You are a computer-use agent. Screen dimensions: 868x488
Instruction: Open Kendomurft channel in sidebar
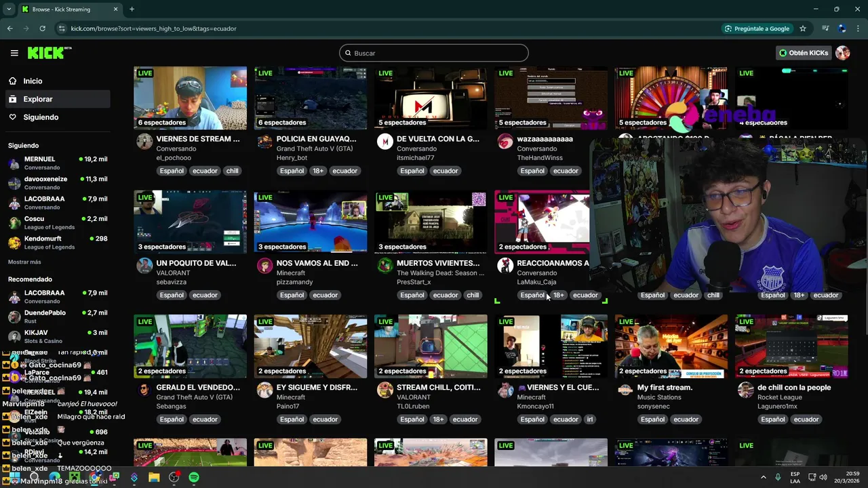point(58,243)
